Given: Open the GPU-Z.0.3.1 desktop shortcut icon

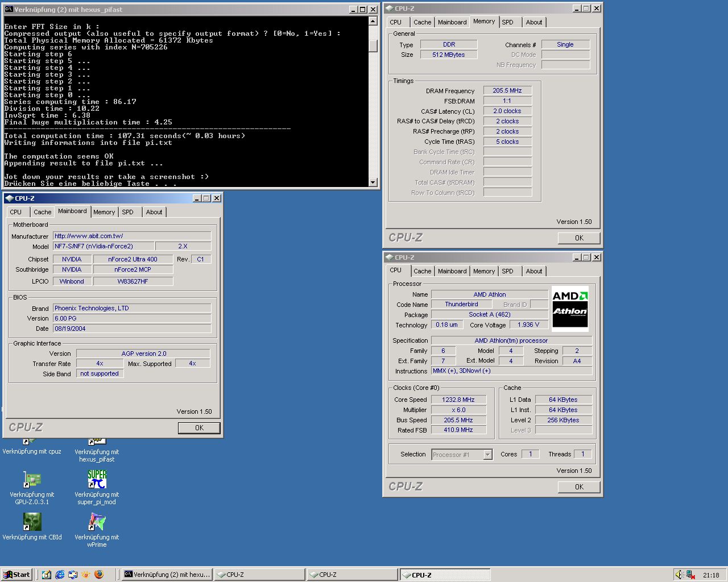Looking at the screenshot, I should 32,480.
